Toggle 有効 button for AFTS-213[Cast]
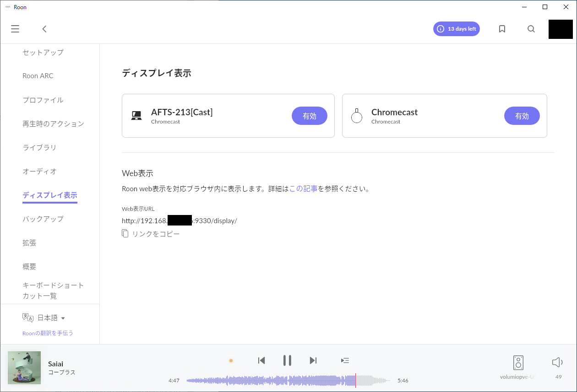This screenshot has height=392, width=577. pos(310,116)
